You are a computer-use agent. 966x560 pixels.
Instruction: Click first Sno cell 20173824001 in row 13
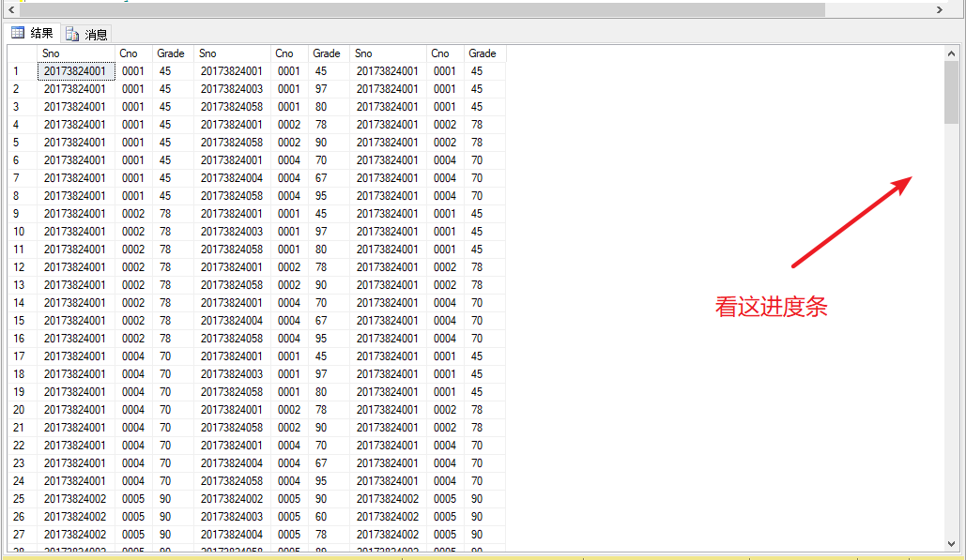(x=76, y=285)
